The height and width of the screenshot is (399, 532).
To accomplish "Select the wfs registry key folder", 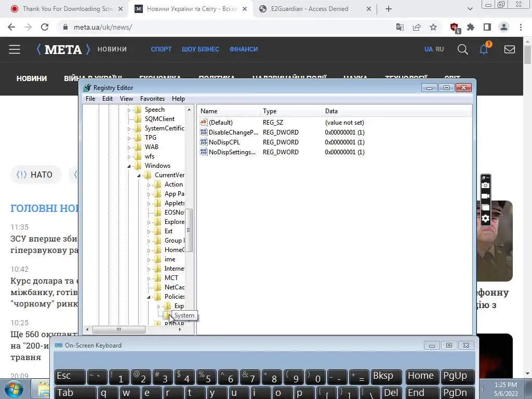I will [x=149, y=156].
